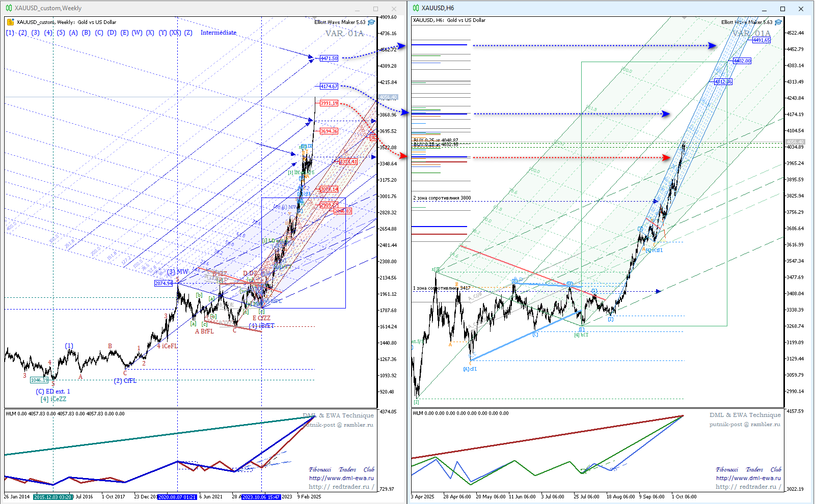Open the dml-ewa.ru link in the Weekly indicator panel
Image resolution: width=815 pixels, height=504 pixels.
coord(341,478)
